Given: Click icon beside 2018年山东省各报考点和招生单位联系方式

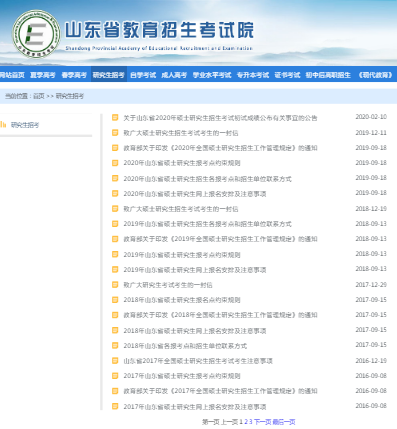Looking at the screenshot, I should click(x=115, y=346).
